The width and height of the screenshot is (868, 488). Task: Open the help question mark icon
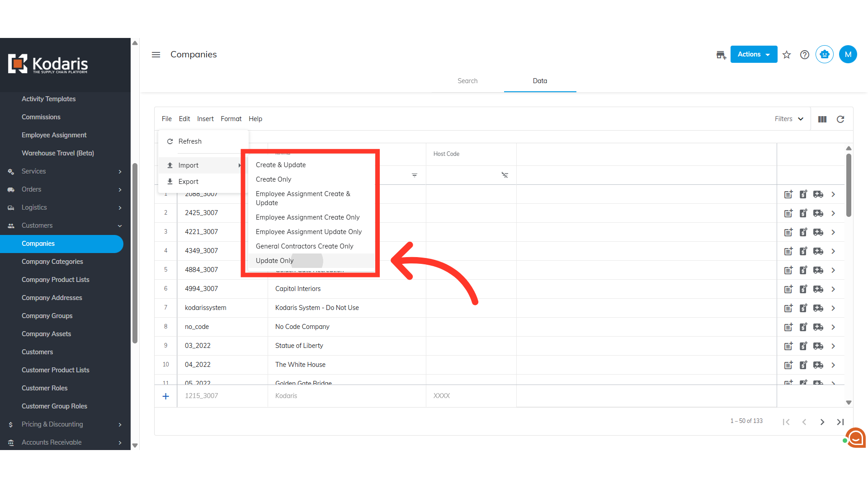(x=805, y=55)
